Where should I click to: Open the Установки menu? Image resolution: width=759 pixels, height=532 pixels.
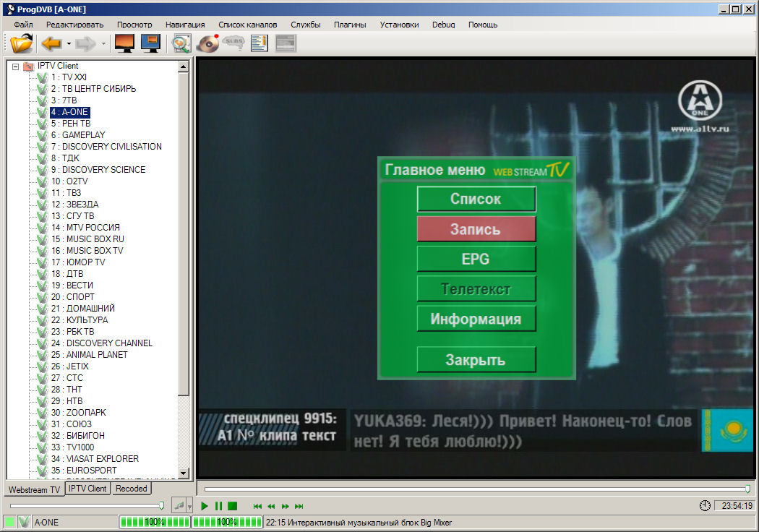[399, 25]
